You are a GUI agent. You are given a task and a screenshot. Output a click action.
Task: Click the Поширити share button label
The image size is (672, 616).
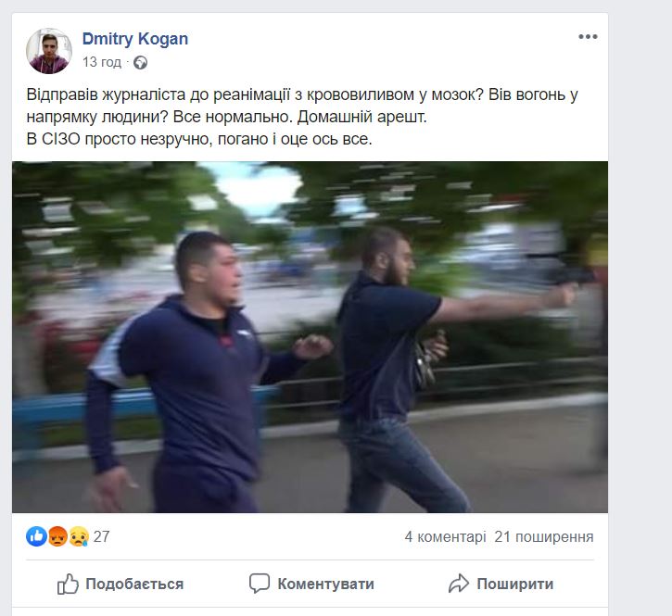515,584
